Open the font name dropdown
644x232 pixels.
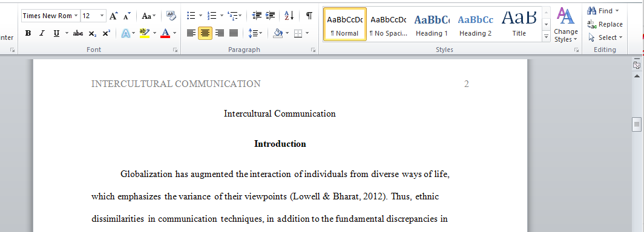[76, 16]
